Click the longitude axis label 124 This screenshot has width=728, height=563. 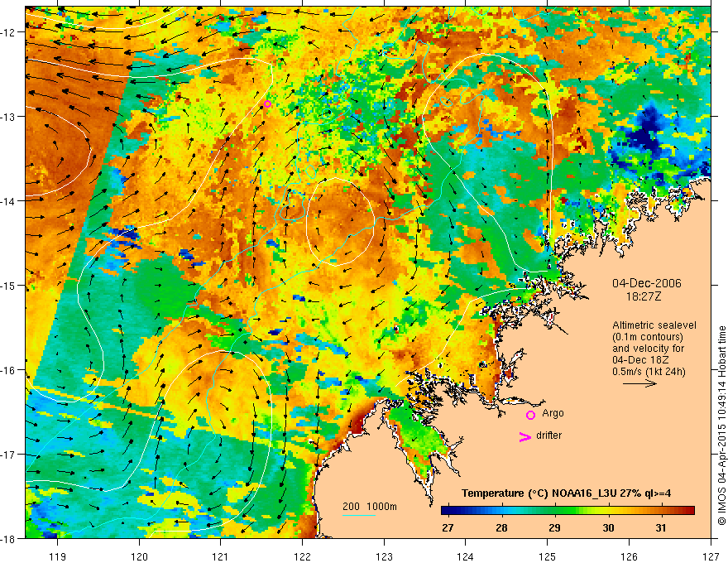pos(466,556)
